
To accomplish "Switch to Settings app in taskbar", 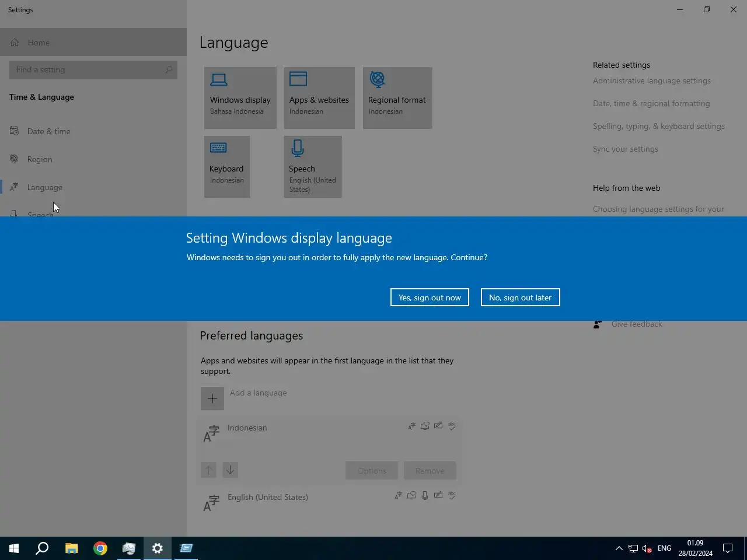I will pyautogui.click(x=158, y=548).
